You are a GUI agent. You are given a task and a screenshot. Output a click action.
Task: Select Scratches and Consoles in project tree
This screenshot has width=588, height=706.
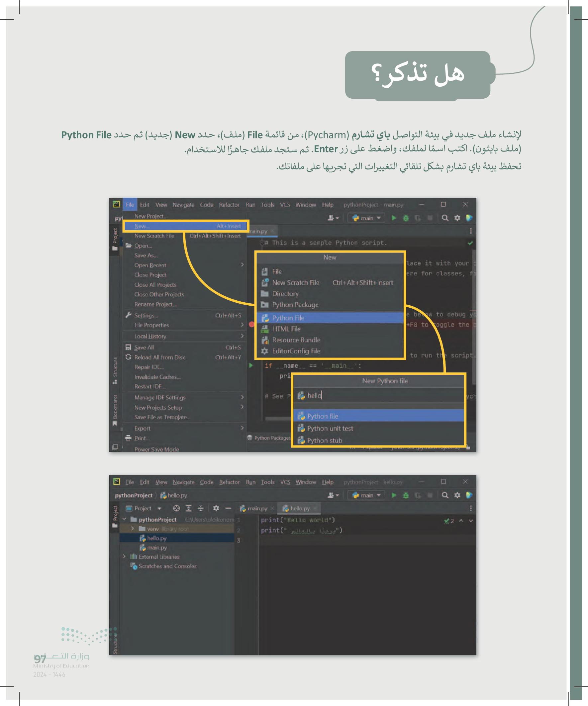[x=167, y=566]
